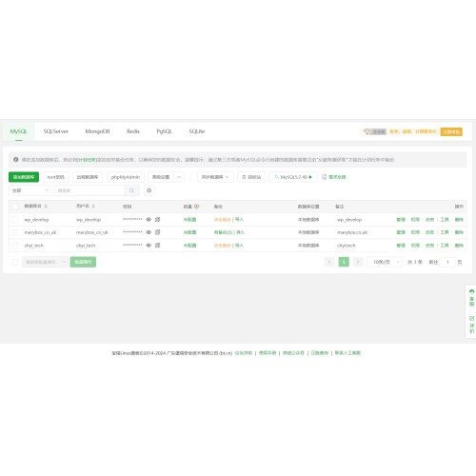The width and height of the screenshot is (476, 476).
Task: Tick the marybox_co_uk row checkbox
Action: coord(15,232)
